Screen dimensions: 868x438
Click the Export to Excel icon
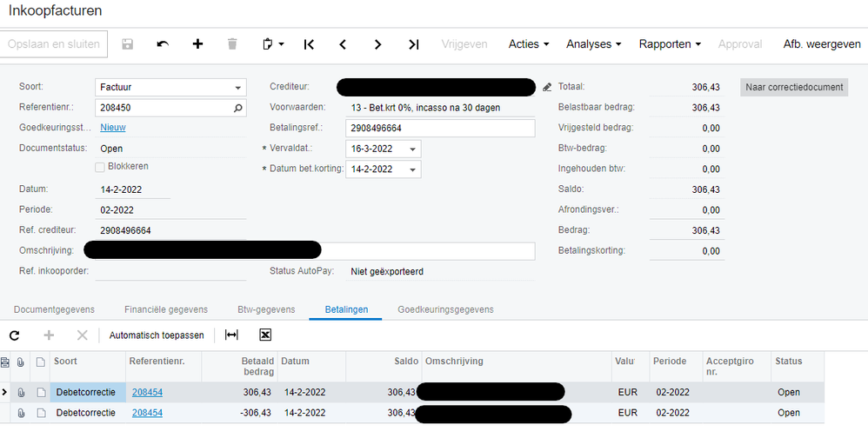coord(265,335)
